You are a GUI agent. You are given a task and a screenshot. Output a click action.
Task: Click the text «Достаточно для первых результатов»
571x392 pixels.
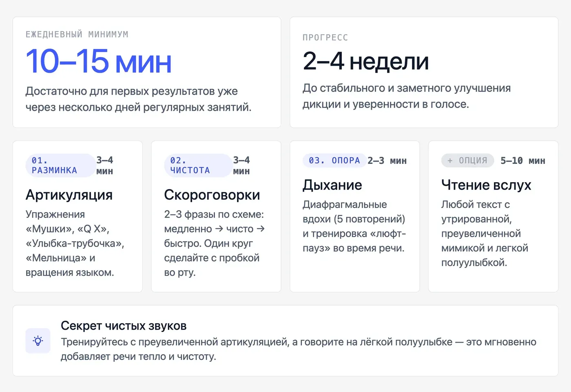pyautogui.click(x=121, y=91)
